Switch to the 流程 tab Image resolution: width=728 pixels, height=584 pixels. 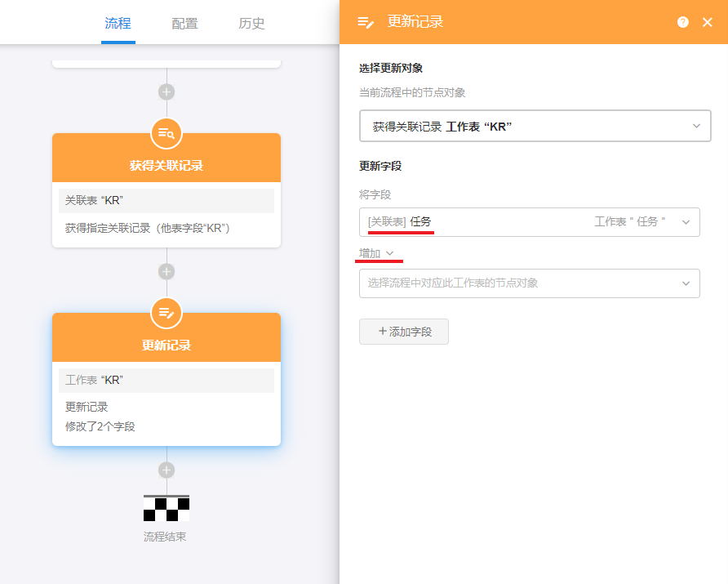pos(118,23)
